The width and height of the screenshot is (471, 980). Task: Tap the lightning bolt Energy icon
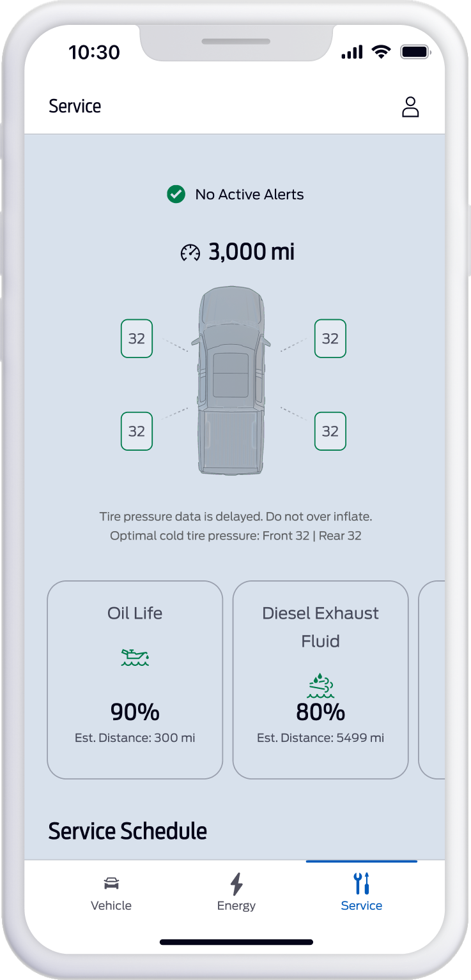tap(236, 884)
